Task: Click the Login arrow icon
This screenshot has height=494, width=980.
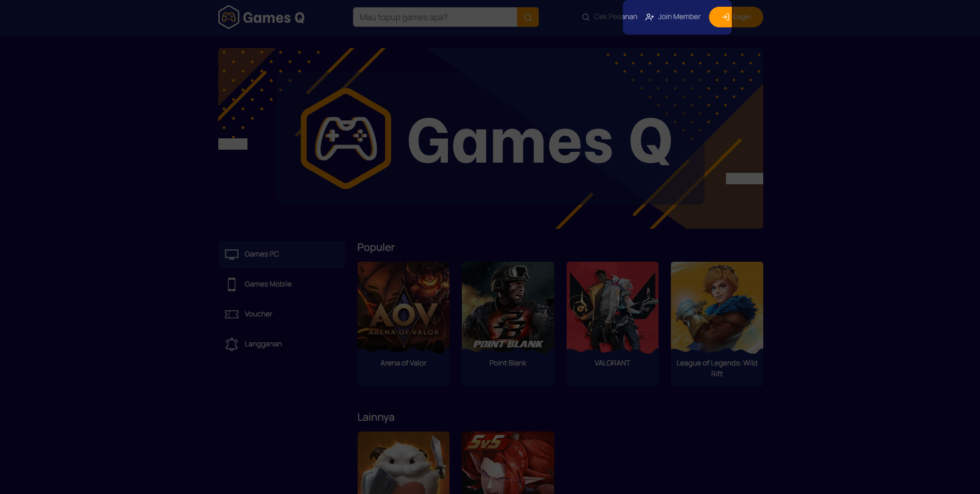Action: pos(726,17)
